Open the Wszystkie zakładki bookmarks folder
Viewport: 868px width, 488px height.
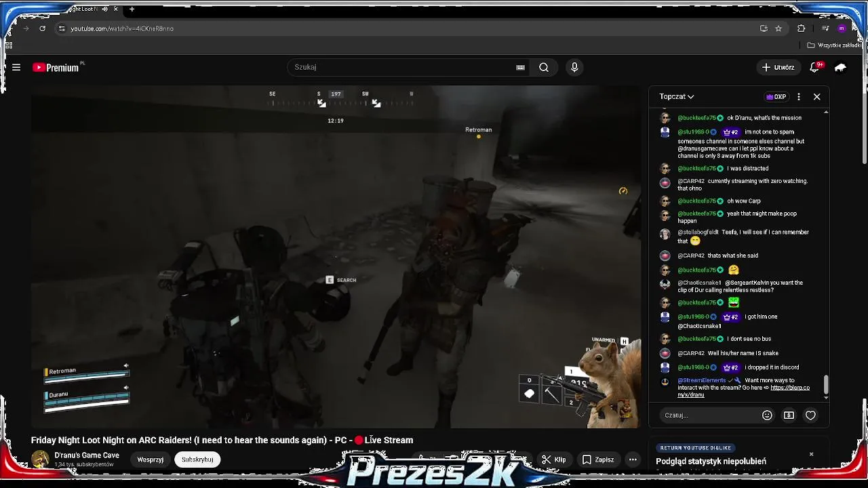click(x=835, y=45)
